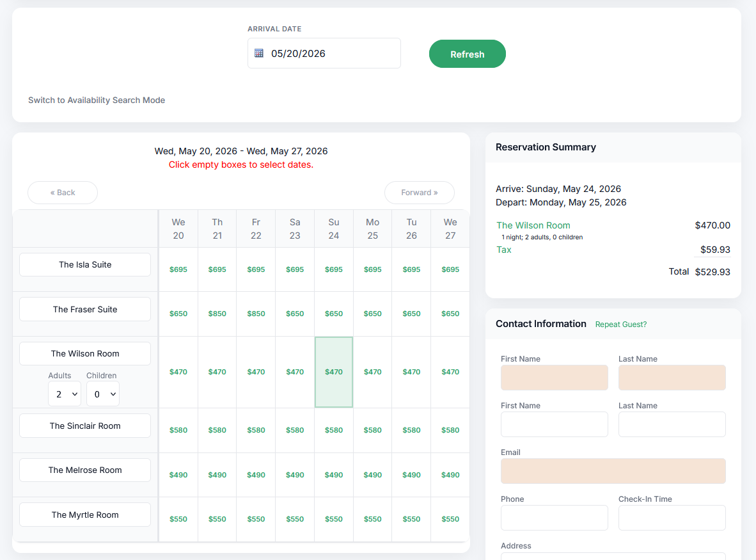This screenshot has height=560, width=756.
Task: Click the Tax link in Reservation Summary
Action: 504,250
